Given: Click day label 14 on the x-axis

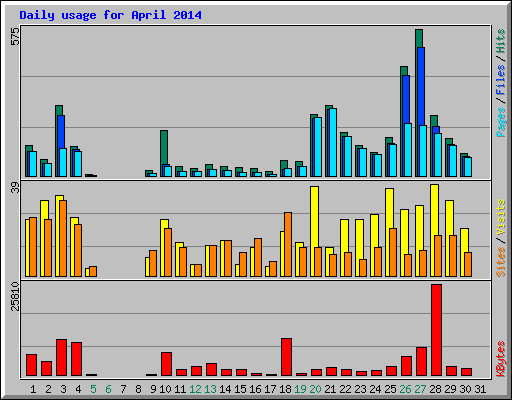Looking at the screenshot, I should click(x=225, y=389).
